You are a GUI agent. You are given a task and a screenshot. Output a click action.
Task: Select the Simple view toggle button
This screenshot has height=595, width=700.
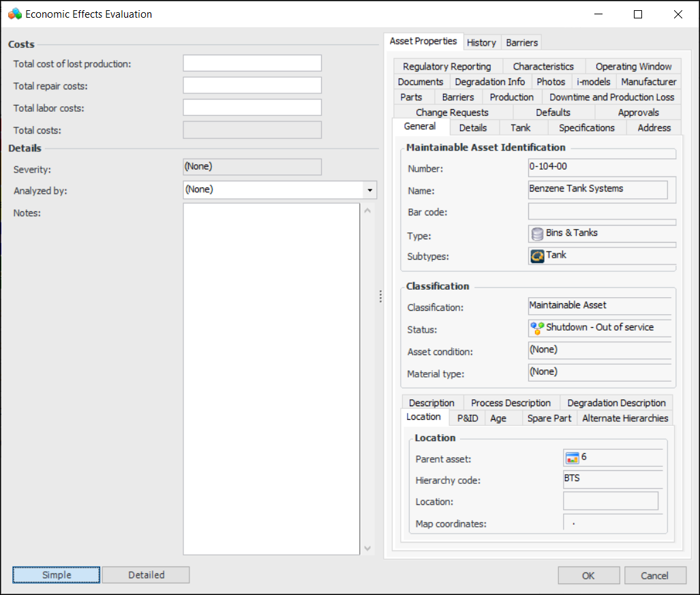(57, 575)
